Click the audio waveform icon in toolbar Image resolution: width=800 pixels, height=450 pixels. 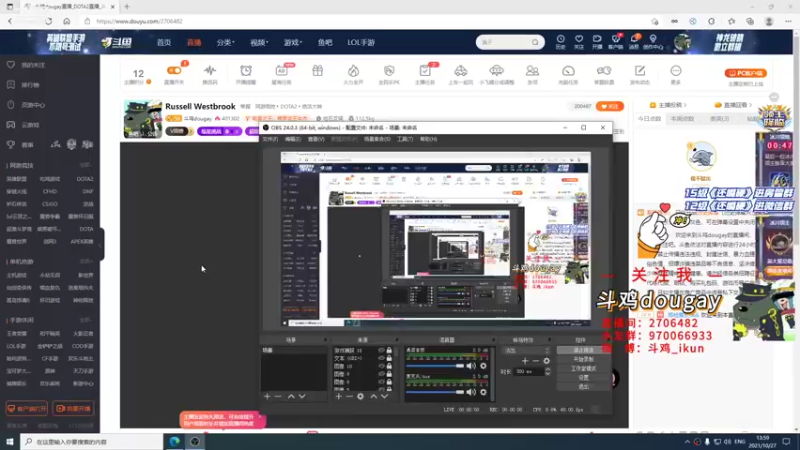(210, 70)
